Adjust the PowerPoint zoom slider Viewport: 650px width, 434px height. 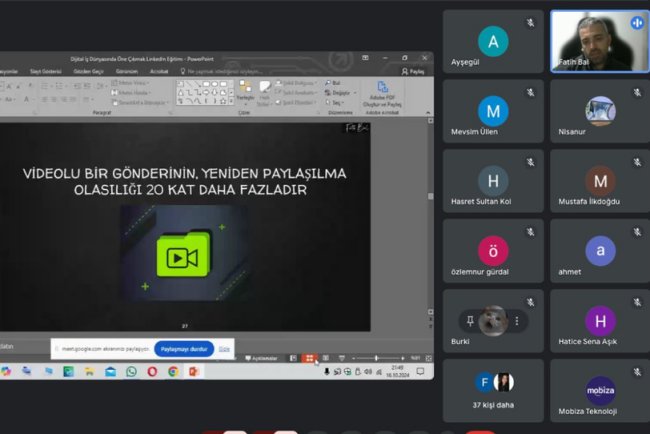pos(376,358)
